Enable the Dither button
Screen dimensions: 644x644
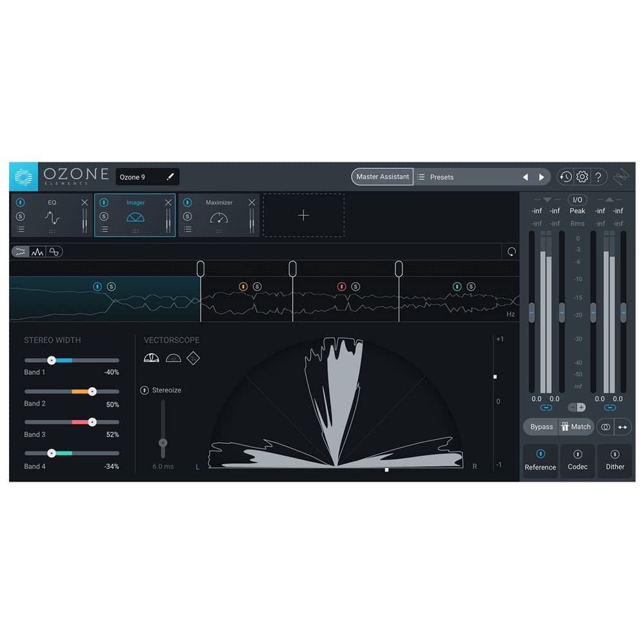click(615, 460)
